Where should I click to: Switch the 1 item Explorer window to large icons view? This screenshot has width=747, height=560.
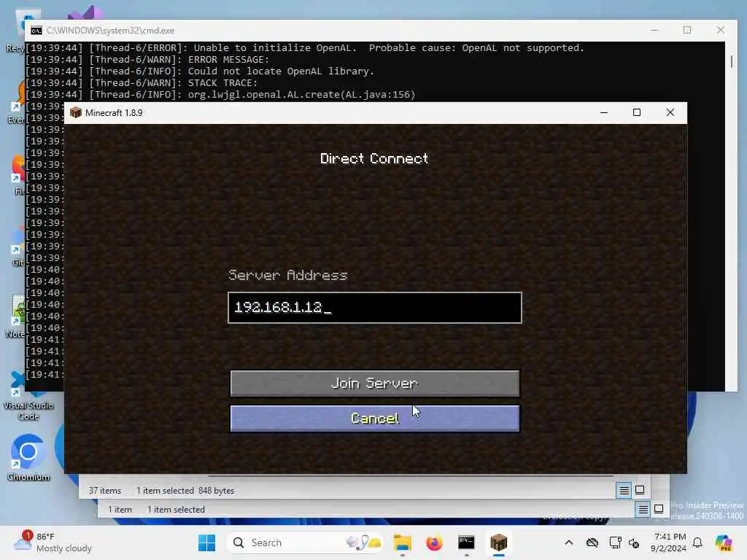659,509
